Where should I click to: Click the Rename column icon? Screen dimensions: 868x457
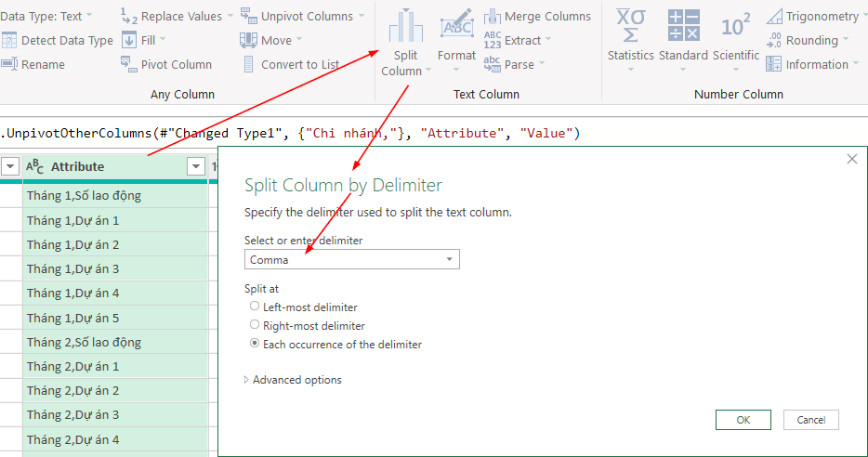(9, 64)
